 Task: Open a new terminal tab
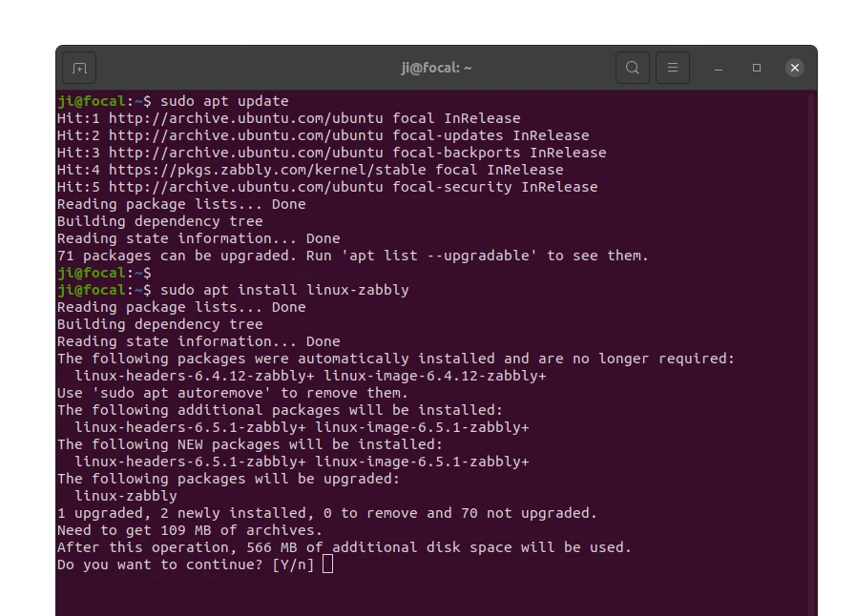point(79,69)
